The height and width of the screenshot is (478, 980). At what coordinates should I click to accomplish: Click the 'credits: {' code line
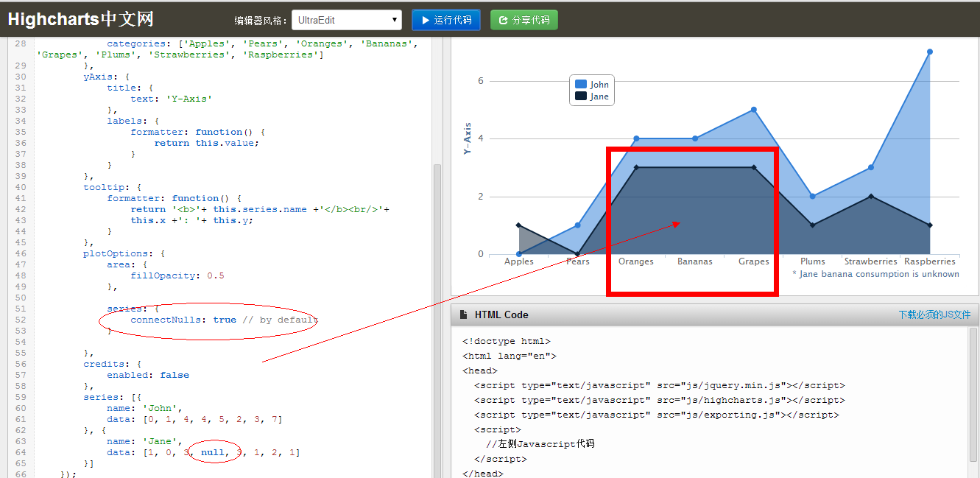(113, 364)
